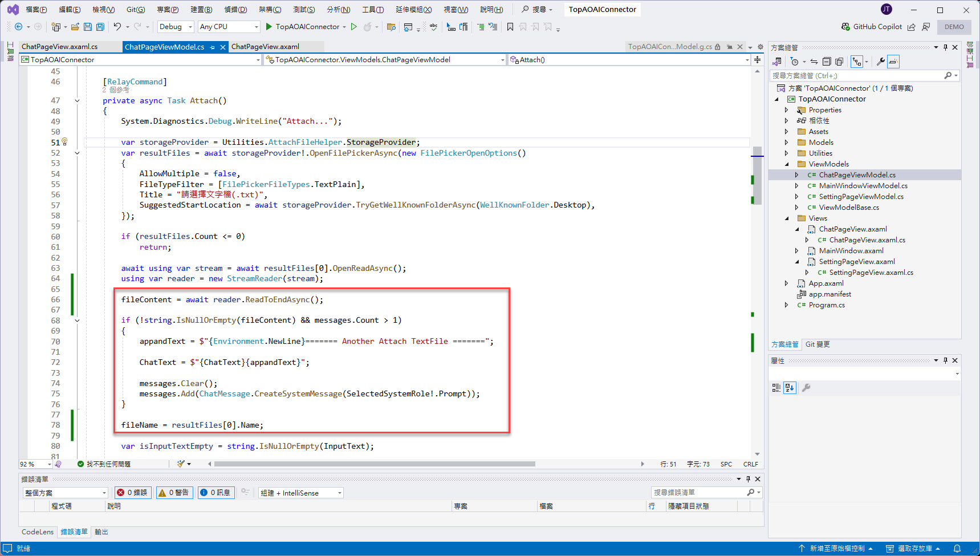Open the Any CPU platform dropdown

pos(229,27)
